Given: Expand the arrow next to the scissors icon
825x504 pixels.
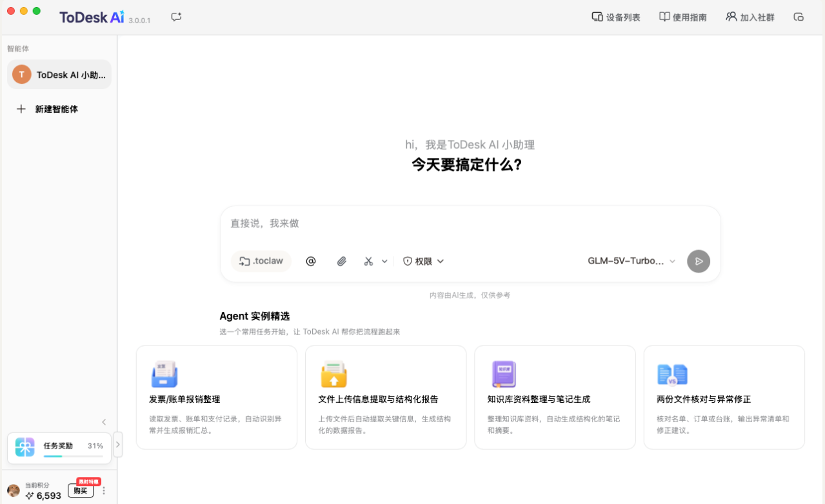Looking at the screenshot, I should click(x=384, y=261).
